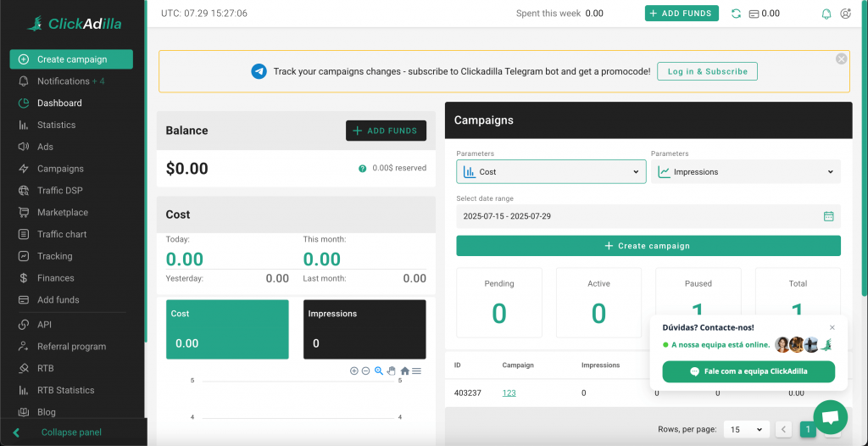The height and width of the screenshot is (446, 868).
Task: Click the Traffic DSP globe icon
Action: click(x=23, y=191)
